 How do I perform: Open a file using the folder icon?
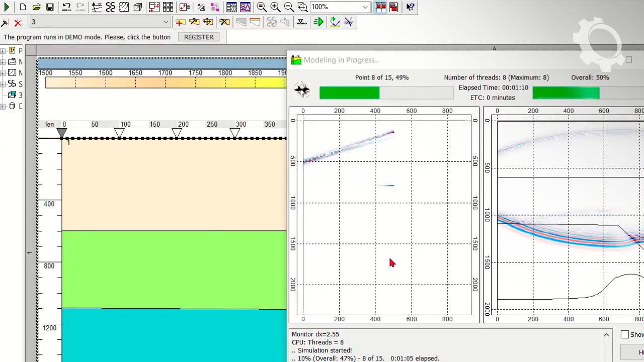36,7
